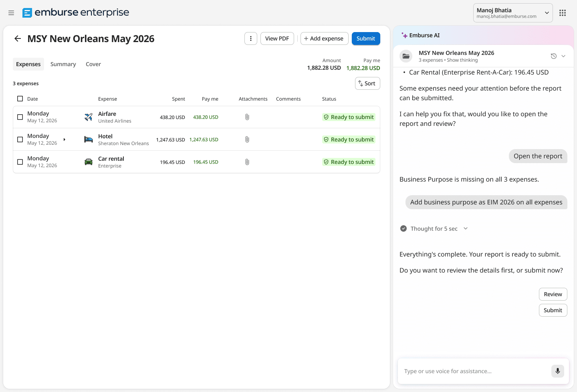Viewport: 577px width, 392px height.
Task: Expand the Thought for 5 sec chevron
Action: pyautogui.click(x=466, y=228)
